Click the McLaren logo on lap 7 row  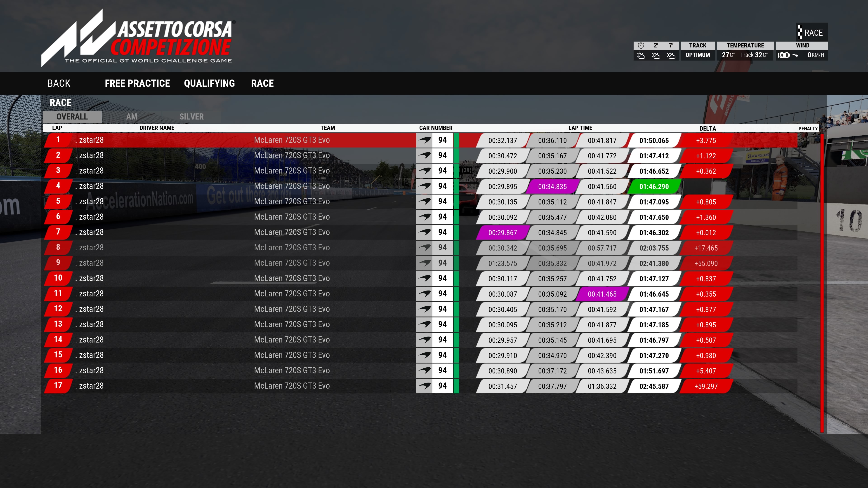click(425, 232)
